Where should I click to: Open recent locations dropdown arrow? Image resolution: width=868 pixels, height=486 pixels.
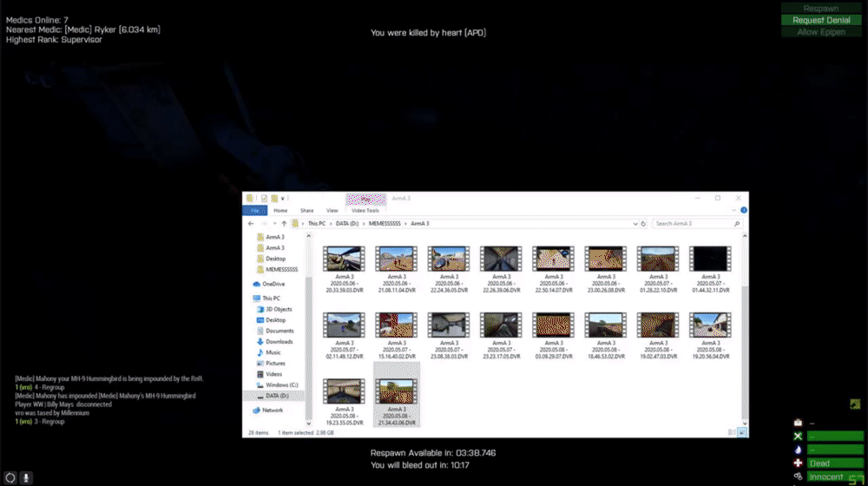274,224
